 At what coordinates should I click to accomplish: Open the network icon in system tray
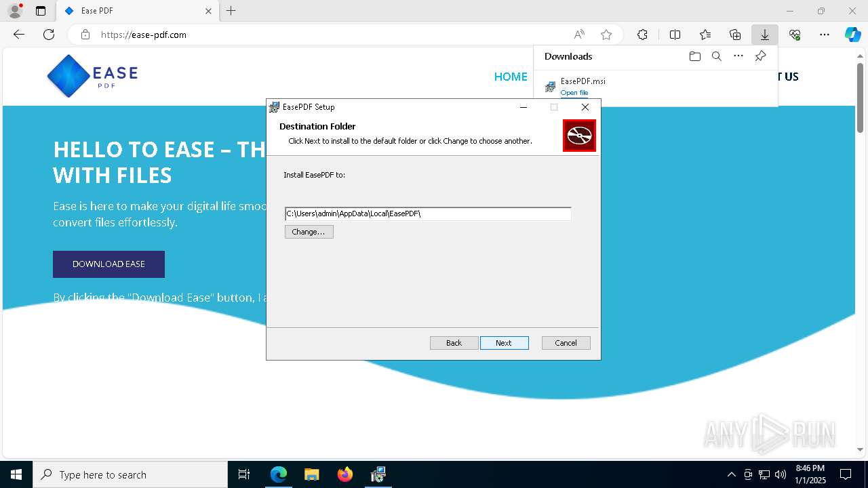tap(764, 474)
